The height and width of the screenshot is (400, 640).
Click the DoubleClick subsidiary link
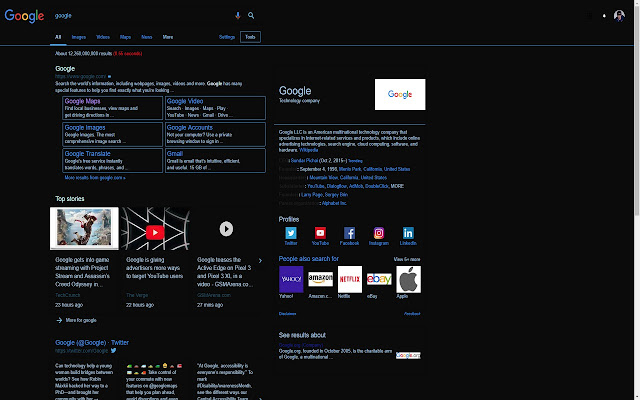click(377, 186)
